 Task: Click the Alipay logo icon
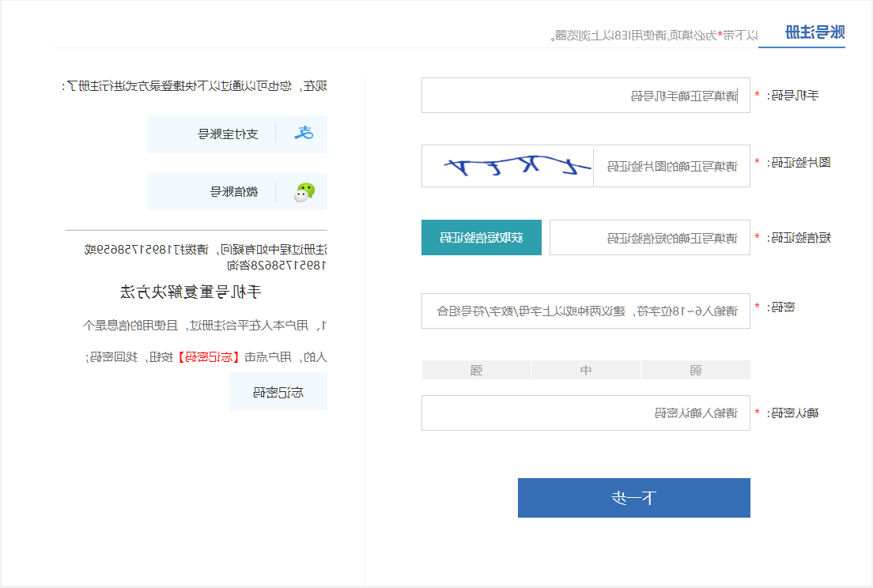304,133
